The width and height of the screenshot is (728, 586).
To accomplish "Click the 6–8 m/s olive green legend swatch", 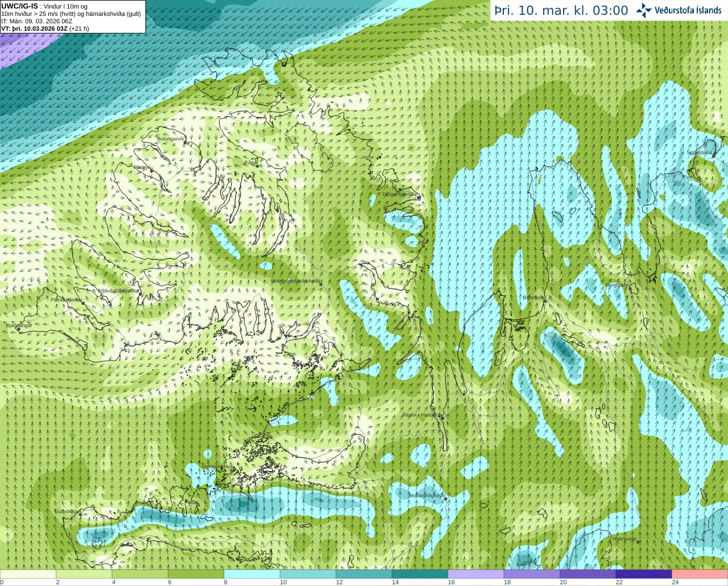I will point(196,574).
